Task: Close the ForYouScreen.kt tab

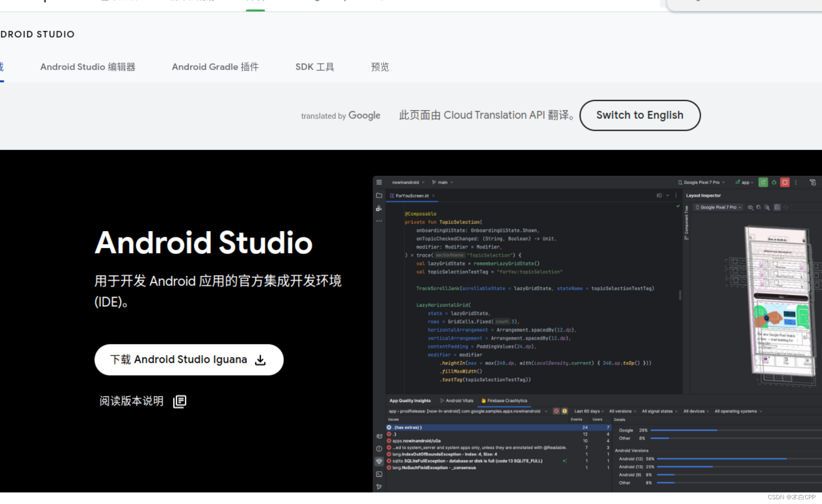Action: tap(433, 196)
